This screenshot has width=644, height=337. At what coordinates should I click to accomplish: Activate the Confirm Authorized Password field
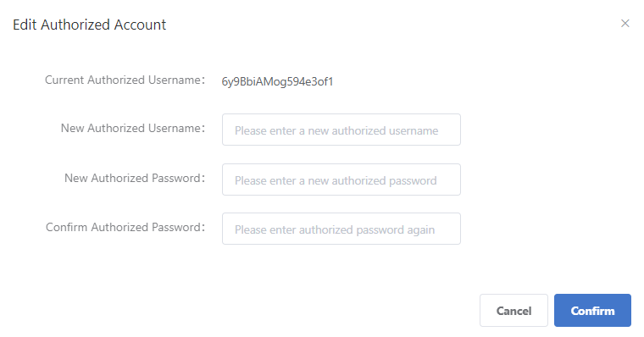coord(341,229)
